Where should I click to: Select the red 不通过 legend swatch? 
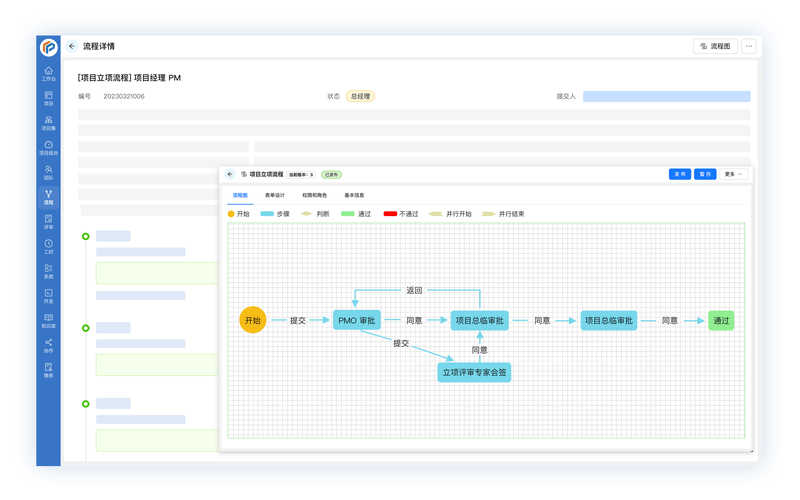390,214
